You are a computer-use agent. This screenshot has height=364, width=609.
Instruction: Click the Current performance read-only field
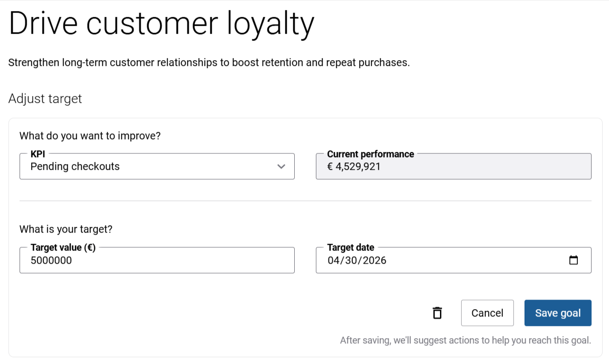(x=453, y=167)
